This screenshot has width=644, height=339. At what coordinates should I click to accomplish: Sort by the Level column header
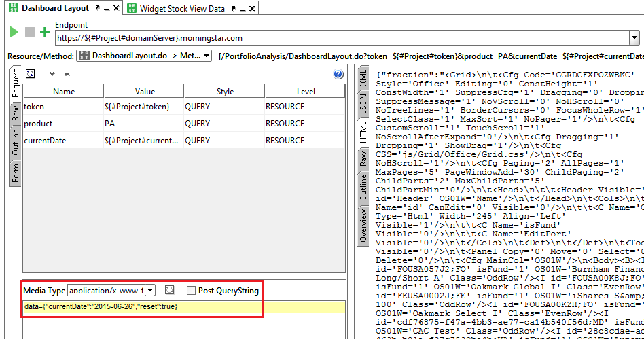pyautogui.click(x=305, y=91)
